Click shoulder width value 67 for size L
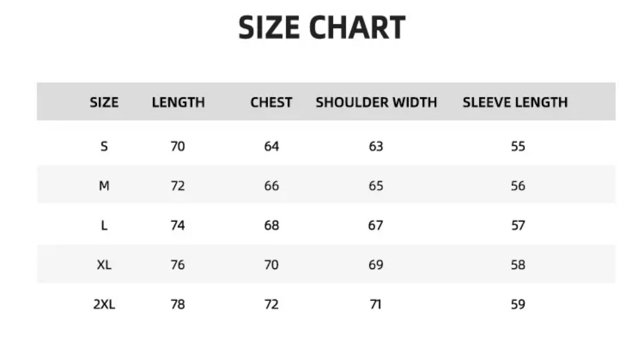The image size is (644, 340). tap(376, 225)
